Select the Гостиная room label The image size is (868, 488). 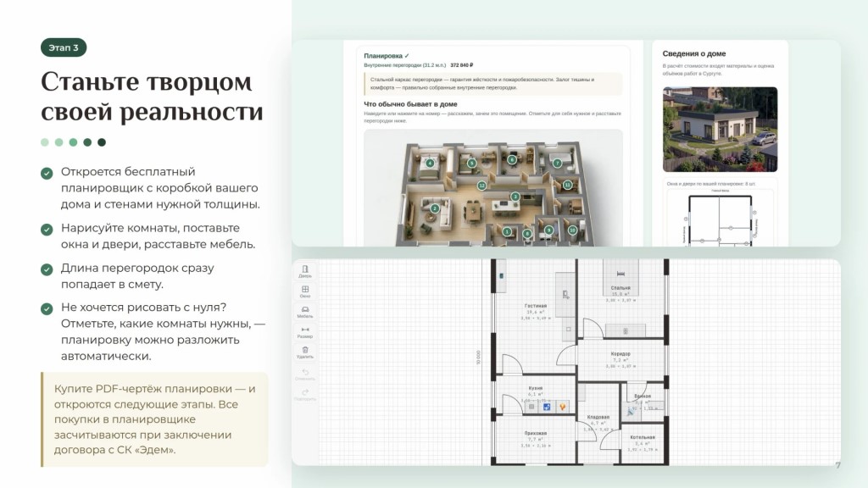pyautogui.click(x=536, y=305)
